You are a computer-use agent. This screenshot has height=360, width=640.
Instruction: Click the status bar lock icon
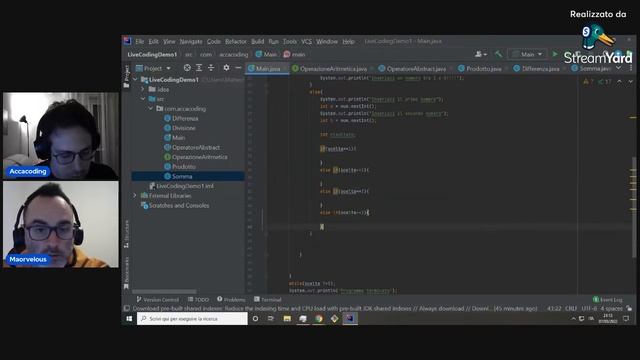(x=629, y=309)
